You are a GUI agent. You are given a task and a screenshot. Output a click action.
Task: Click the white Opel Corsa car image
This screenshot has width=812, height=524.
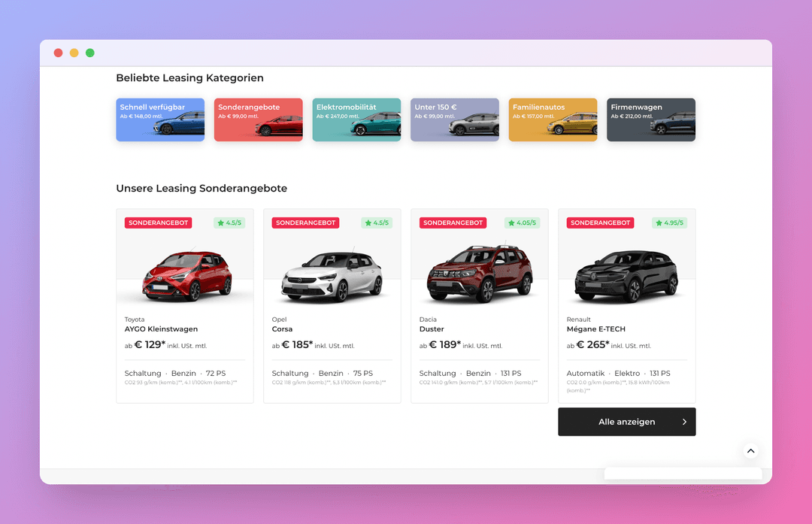pyautogui.click(x=332, y=276)
